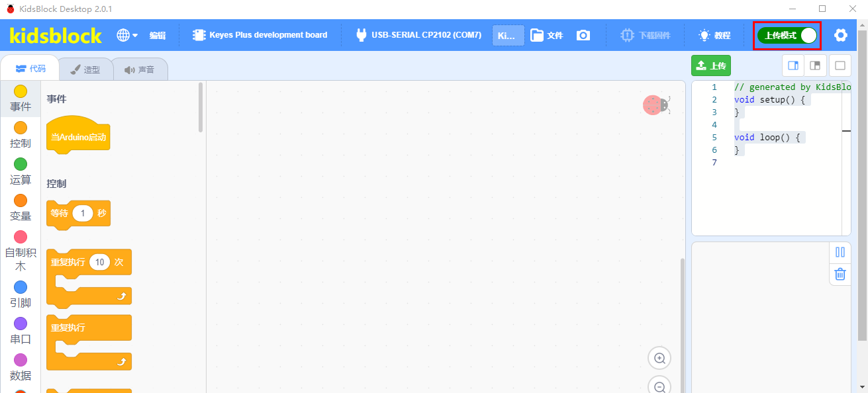Viewport: 868px width, 393px height.
Task: Click the ladybug sprite icon in workspace
Action: 657,105
